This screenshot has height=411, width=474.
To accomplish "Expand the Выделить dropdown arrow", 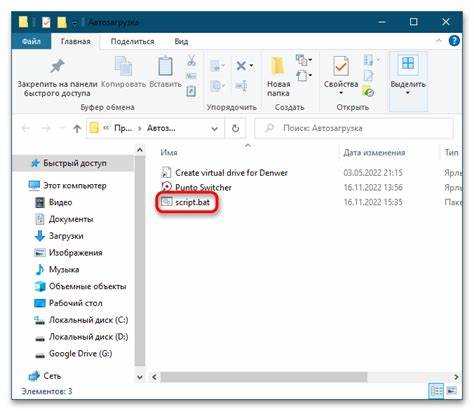I will 408,93.
